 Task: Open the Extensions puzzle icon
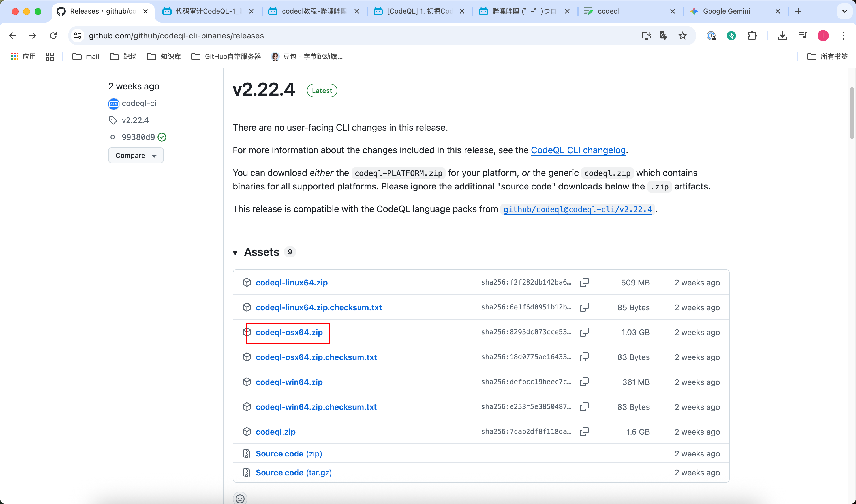(x=752, y=36)
